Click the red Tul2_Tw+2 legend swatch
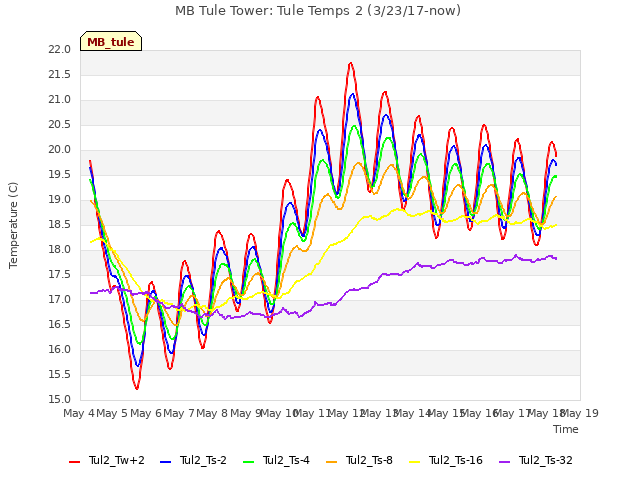The height and width of the screenshot is (480, 640). coord(74,462)
